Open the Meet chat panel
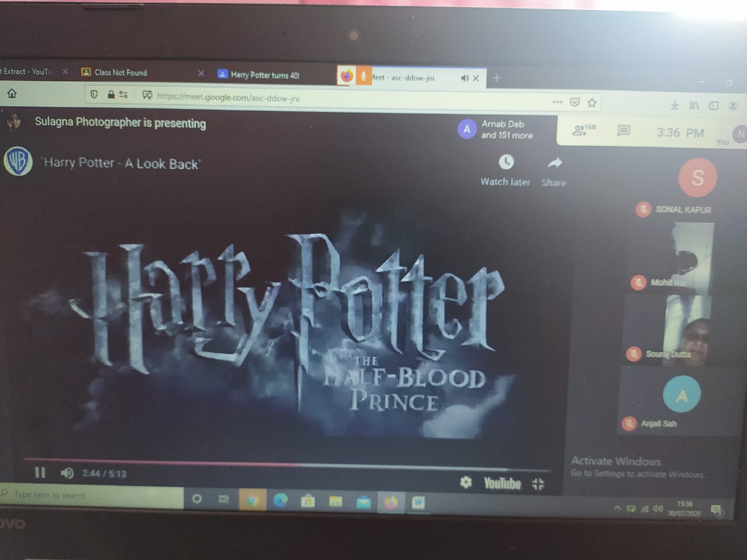Screen dimensions: 747x560 pos(623,131)
